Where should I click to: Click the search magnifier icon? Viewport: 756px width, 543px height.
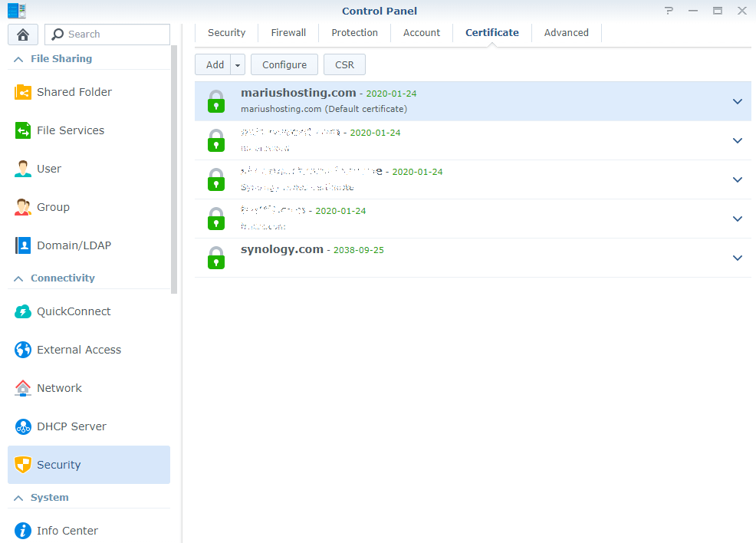click(x=58, y=35)
